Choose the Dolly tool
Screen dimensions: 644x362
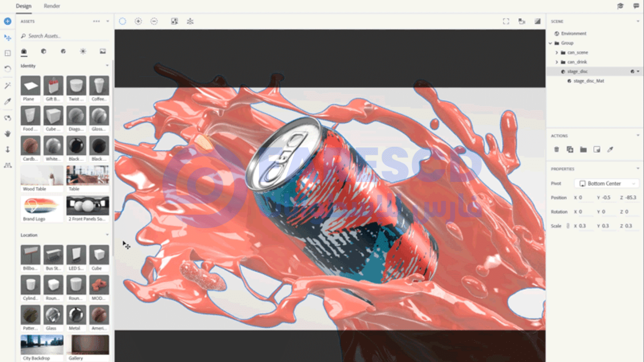click(8, 149)
